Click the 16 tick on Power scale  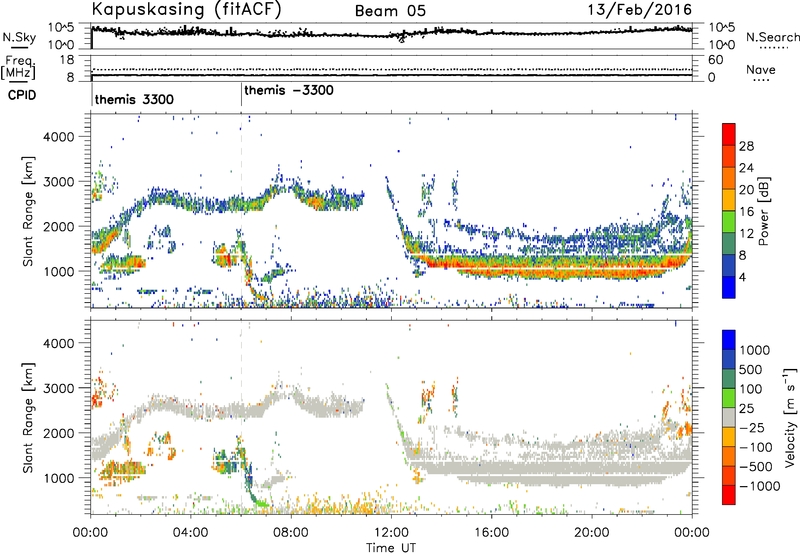coord(746,212)
